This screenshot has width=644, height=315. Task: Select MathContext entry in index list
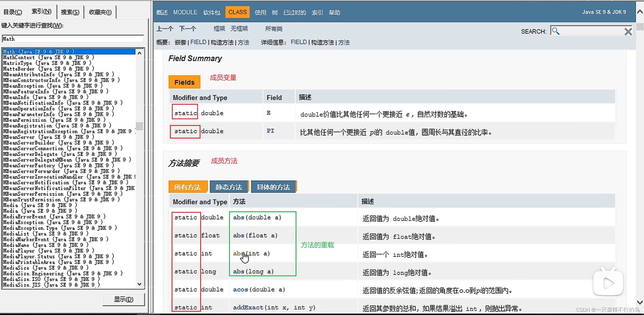[x=48, y=57]
